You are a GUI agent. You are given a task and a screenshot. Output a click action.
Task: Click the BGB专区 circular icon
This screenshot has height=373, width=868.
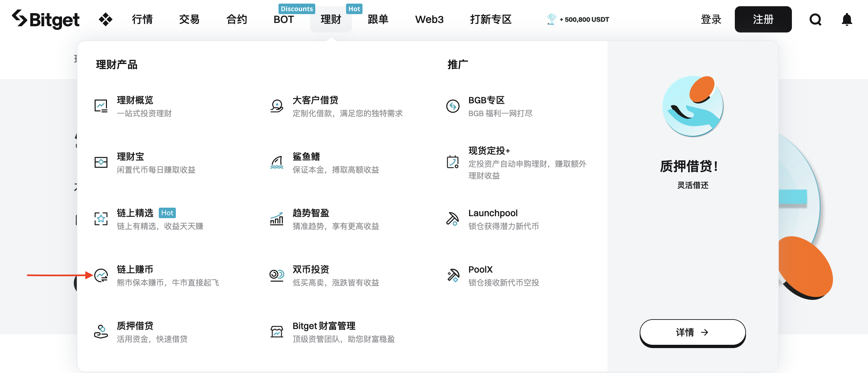[452, 106]
